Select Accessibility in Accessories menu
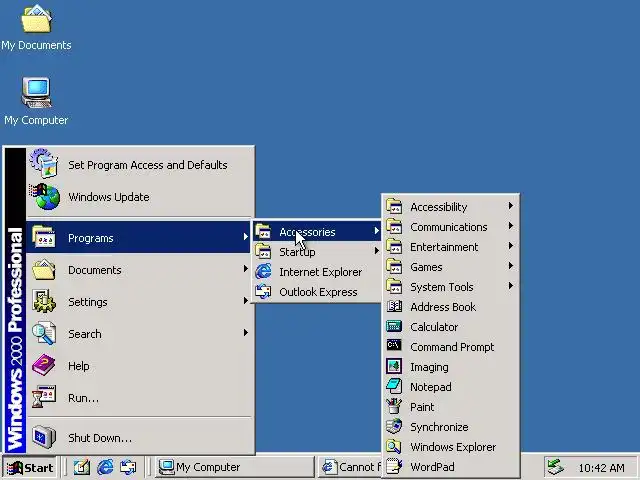Viewport: 640px width, 480px height. 451,207
